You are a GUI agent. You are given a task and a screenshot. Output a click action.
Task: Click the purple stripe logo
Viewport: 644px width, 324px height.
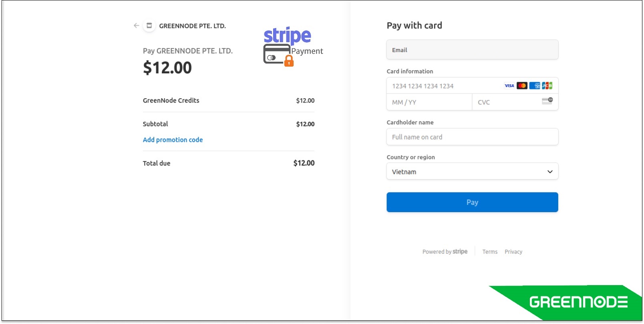pyautogui.click(x=287, y=36)
